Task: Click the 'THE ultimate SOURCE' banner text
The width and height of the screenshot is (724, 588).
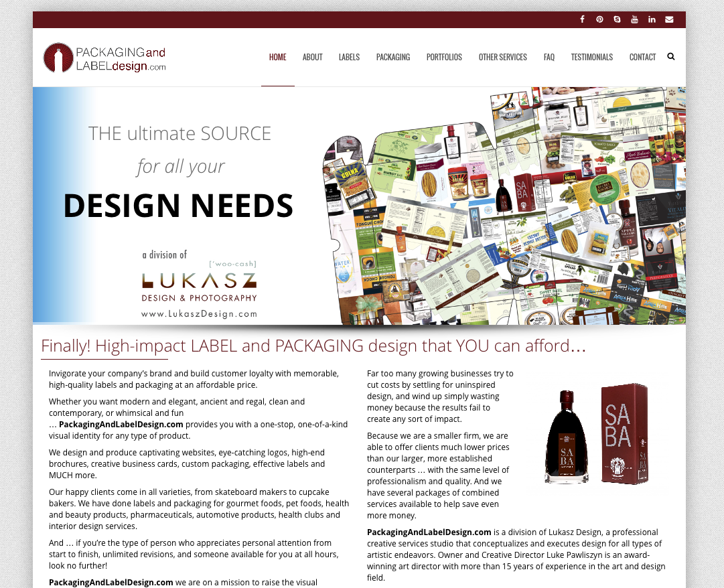Action: [179, 133]
